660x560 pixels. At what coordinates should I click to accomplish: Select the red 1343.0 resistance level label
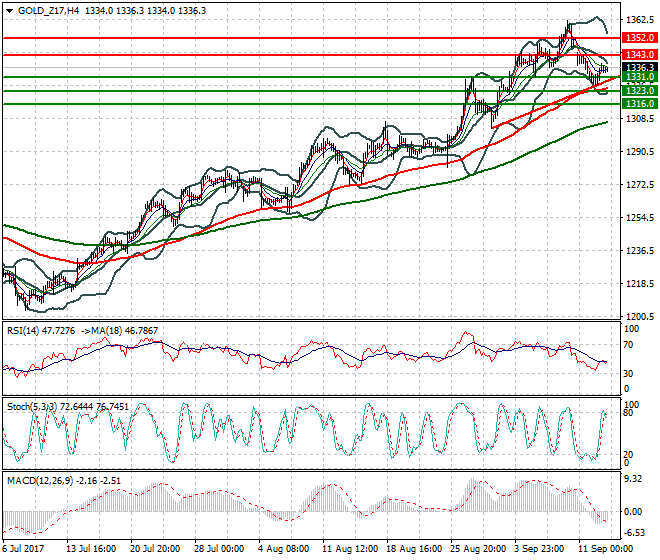click(x=640, y=55)
